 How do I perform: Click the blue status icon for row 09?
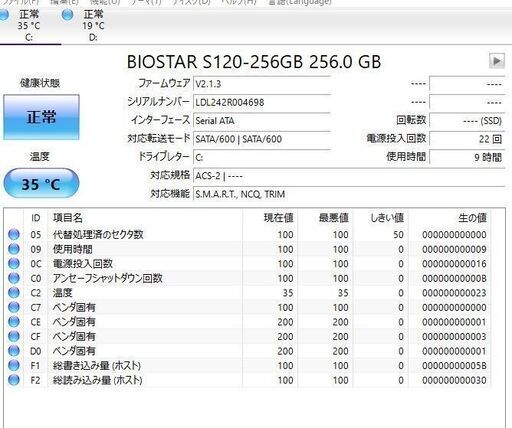click(14, 249)
